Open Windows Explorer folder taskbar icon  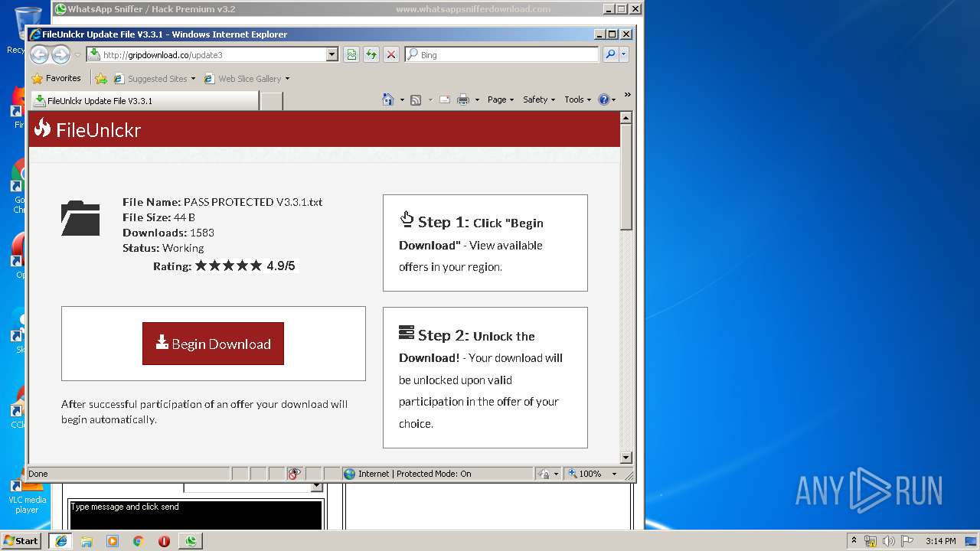[x=87, y=541]
